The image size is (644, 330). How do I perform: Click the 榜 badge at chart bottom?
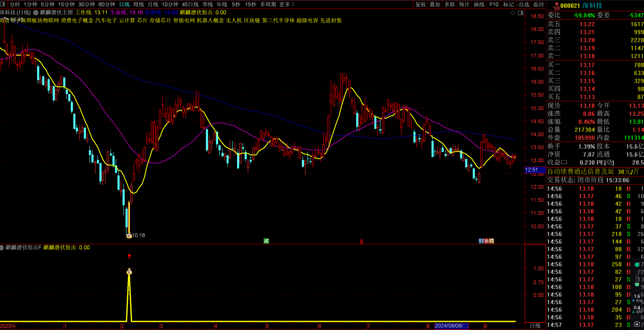point(492,241)
